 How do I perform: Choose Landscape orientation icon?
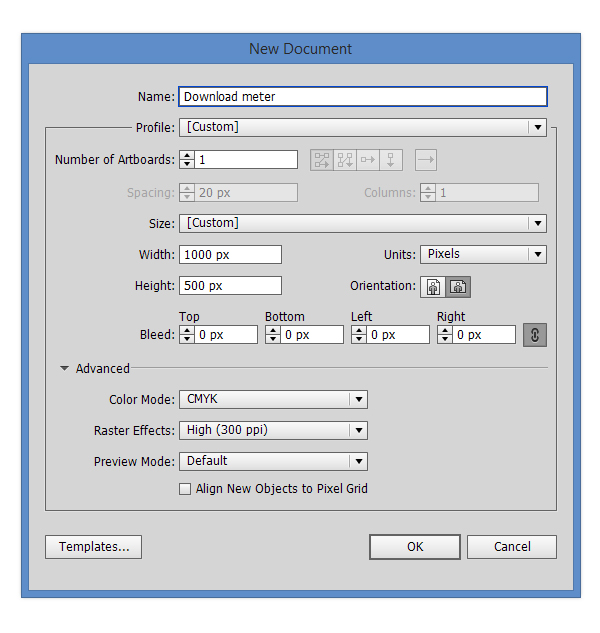[x=458, y=287]
